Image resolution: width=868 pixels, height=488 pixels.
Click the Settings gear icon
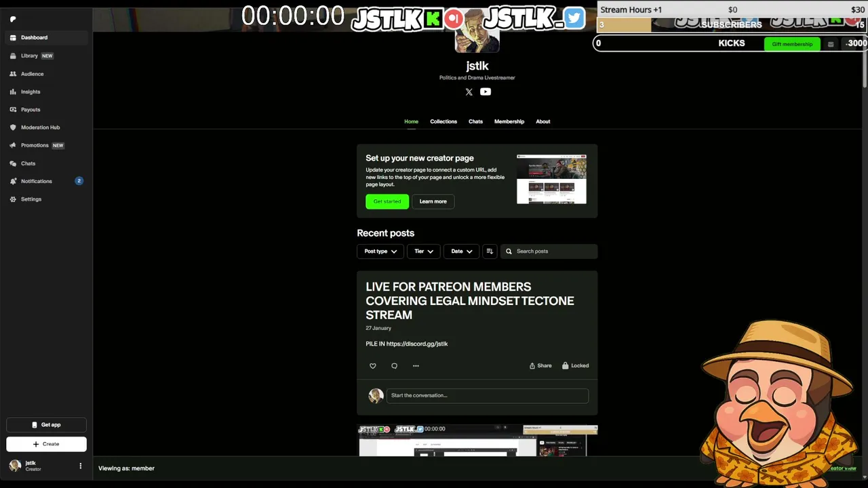pyautogui.click(x=13, y=199)
